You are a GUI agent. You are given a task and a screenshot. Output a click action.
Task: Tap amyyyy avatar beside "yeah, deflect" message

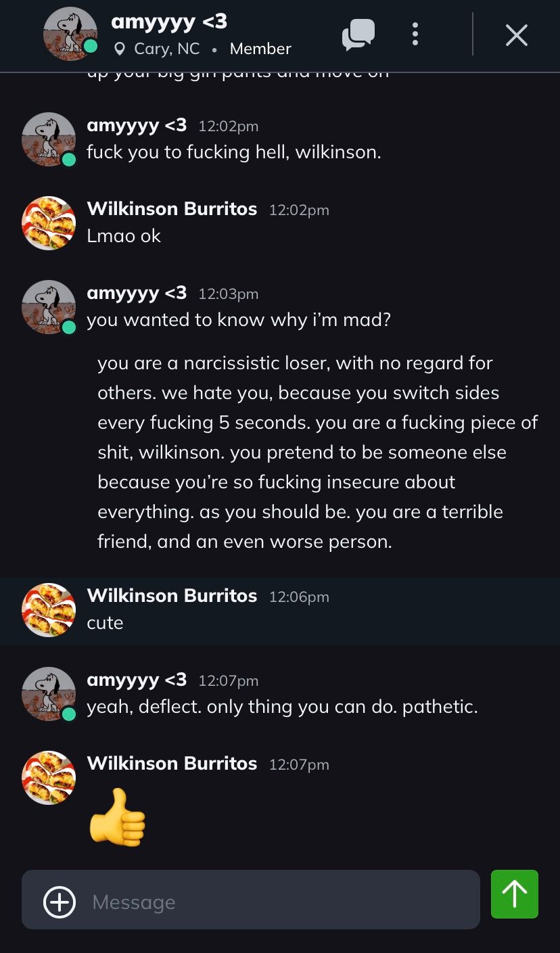pyautogui.click(x=49, y=694)
